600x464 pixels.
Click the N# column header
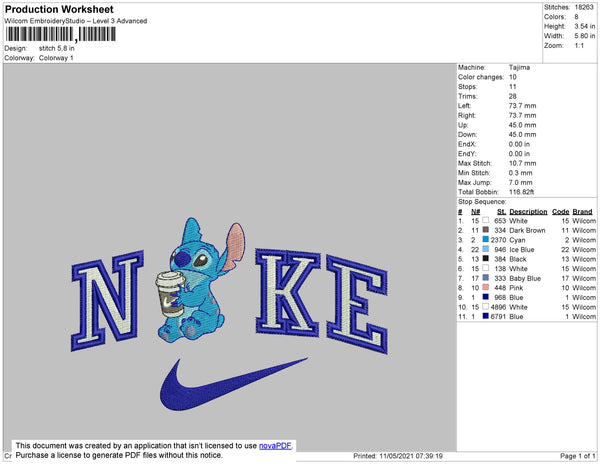(x=476, y=212)
